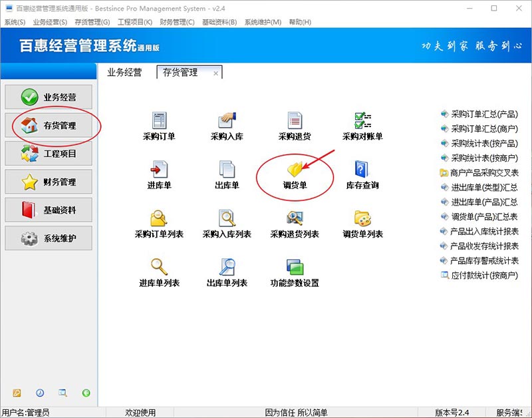This screenshot has width=532, height=418.
Task: Open the 采购入库 icon
Action: 227,121
